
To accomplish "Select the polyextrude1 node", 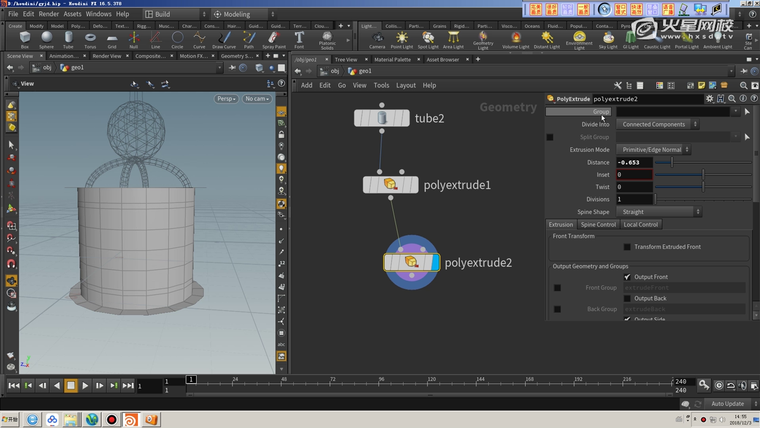I will (391, 185).
